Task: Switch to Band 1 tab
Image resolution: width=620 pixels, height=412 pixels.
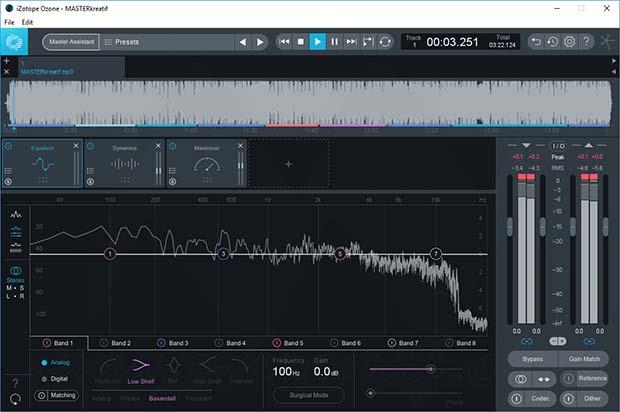Action: 59,343
